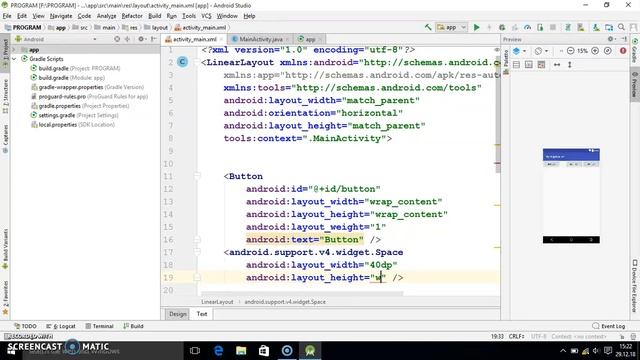The image size is (640, 360).
Task: Toggle the Captures tool window side tab
Action: (x=5, y=139)
